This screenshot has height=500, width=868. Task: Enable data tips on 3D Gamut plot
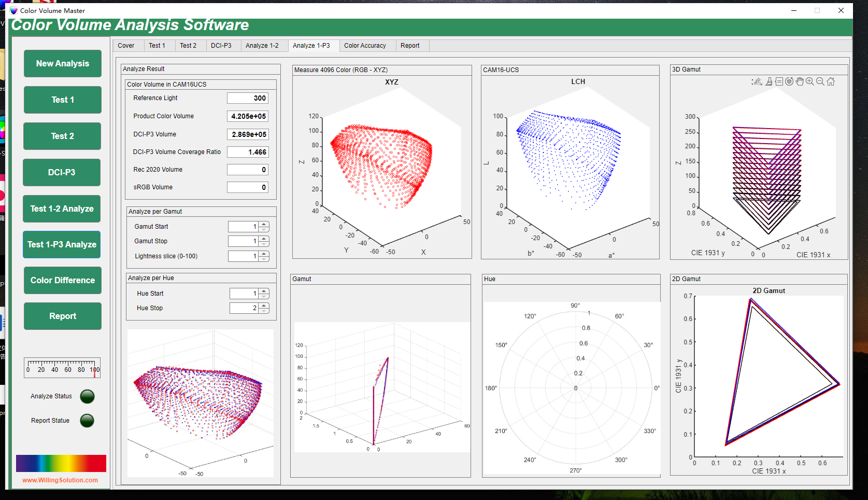click(x=779, y=81)
